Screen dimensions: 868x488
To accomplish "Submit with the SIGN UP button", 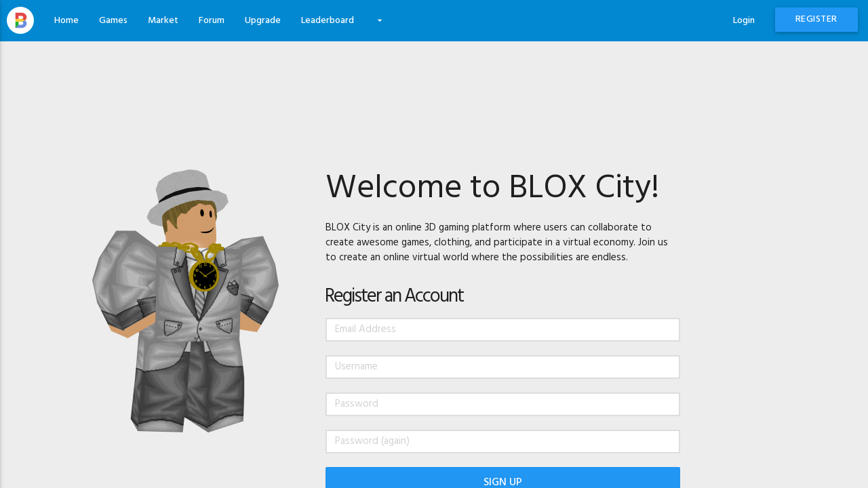I will coord(502,478).
